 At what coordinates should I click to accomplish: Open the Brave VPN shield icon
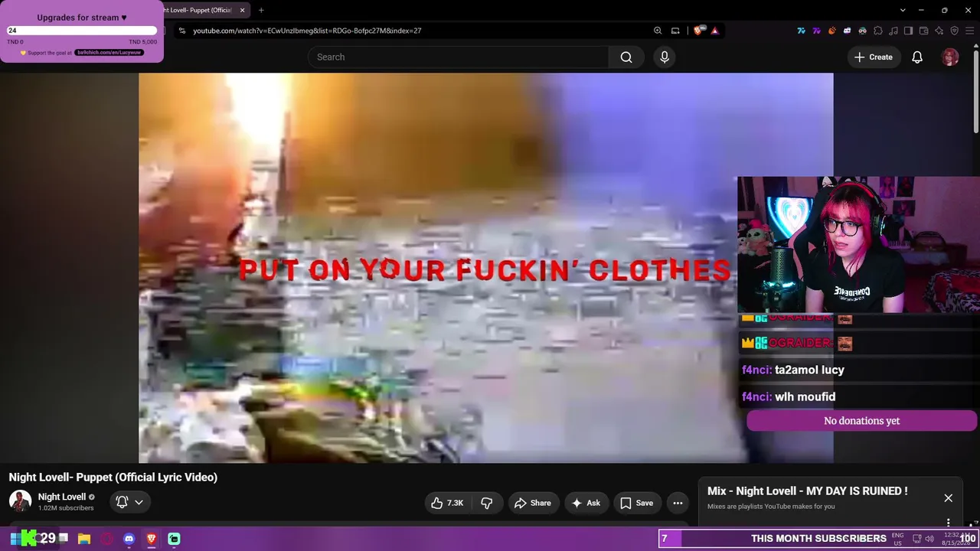pyautogui.click(x=955, y=31)
